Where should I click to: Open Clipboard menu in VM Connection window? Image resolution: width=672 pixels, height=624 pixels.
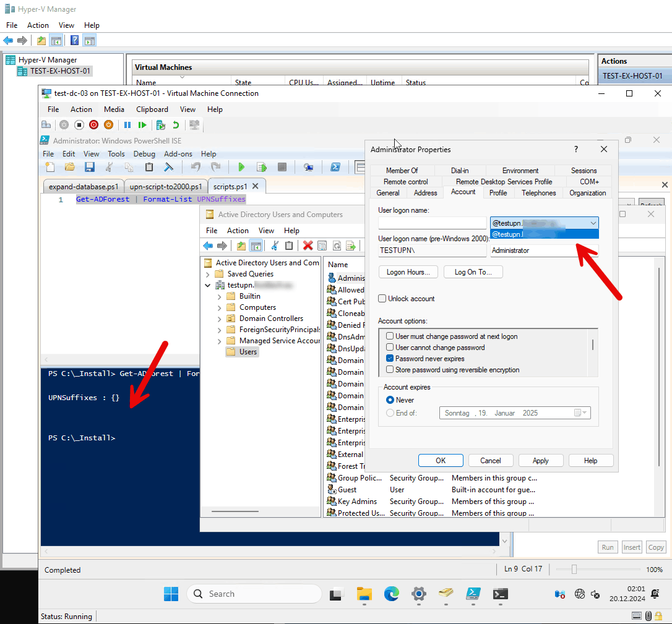coord(152,109)
